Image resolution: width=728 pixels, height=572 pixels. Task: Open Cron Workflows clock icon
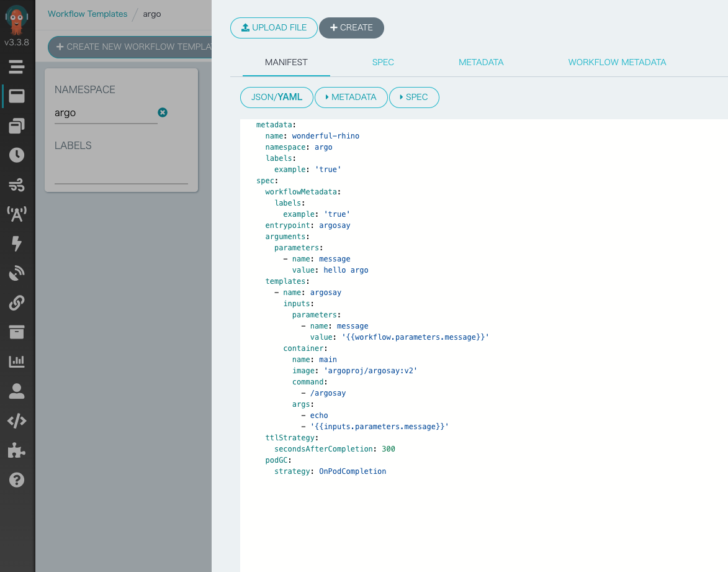(17, 155)
